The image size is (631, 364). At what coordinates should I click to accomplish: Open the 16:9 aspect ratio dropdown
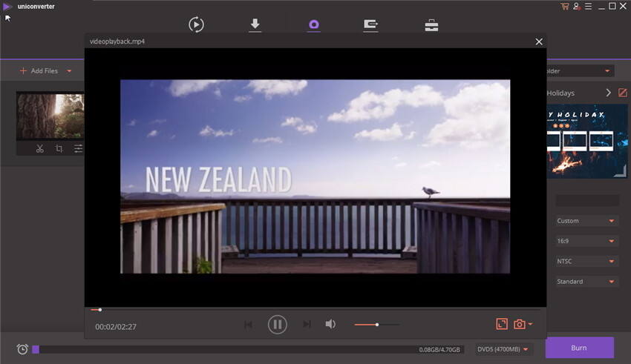coord(586,241)
